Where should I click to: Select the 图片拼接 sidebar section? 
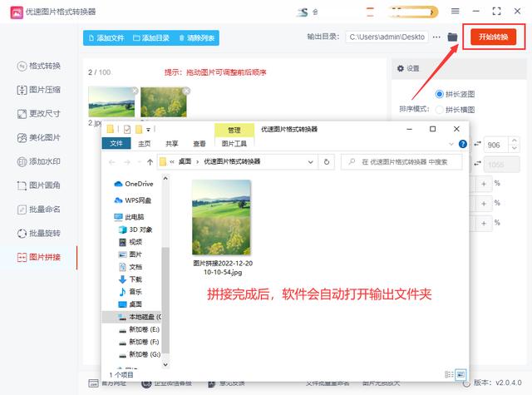39,257
